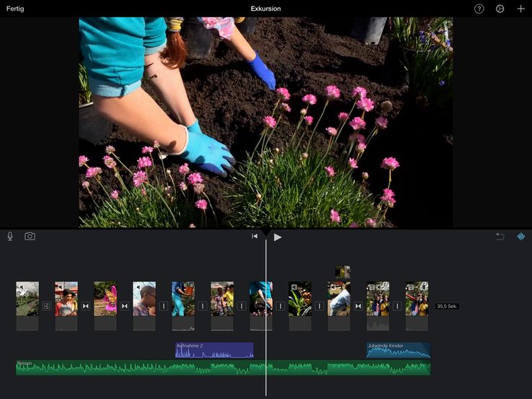The height and width of the screenshot is (399, 532).
Task: Jump to the beginning of the timeline
Action: point(254,236)
